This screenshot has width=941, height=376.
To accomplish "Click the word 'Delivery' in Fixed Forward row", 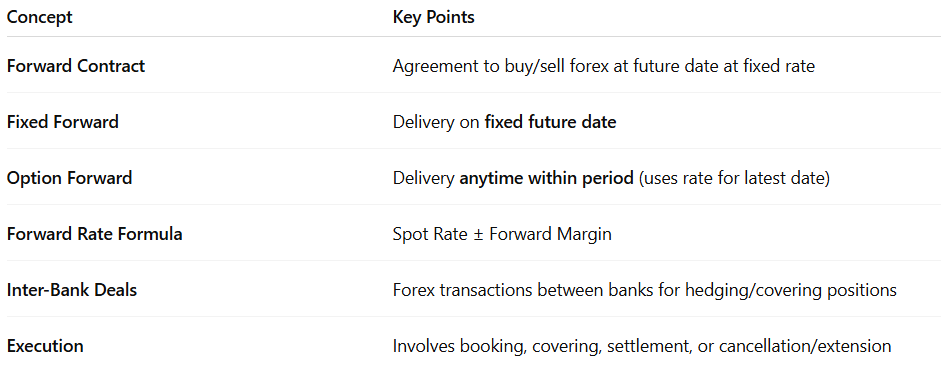I will click(x=423, y=122).
